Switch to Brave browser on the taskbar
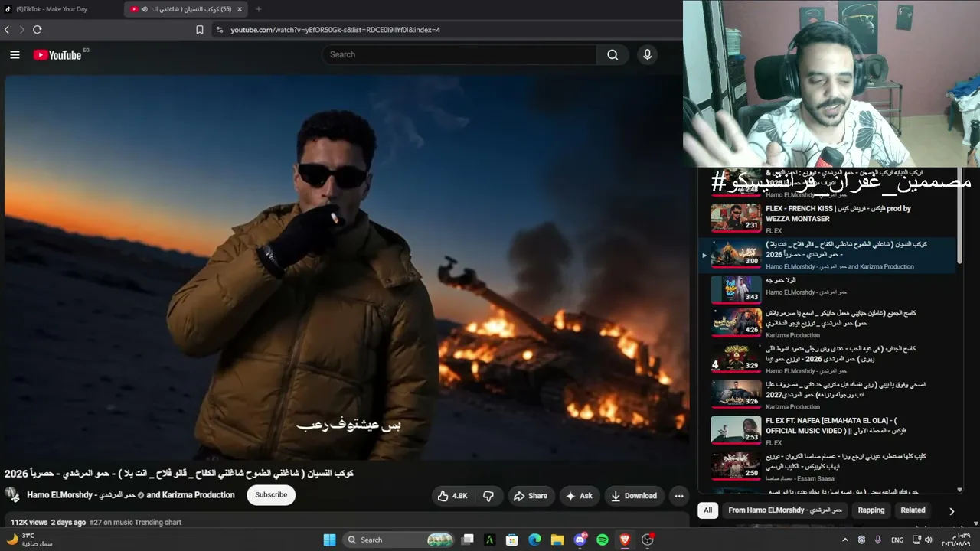 [625, 540]
